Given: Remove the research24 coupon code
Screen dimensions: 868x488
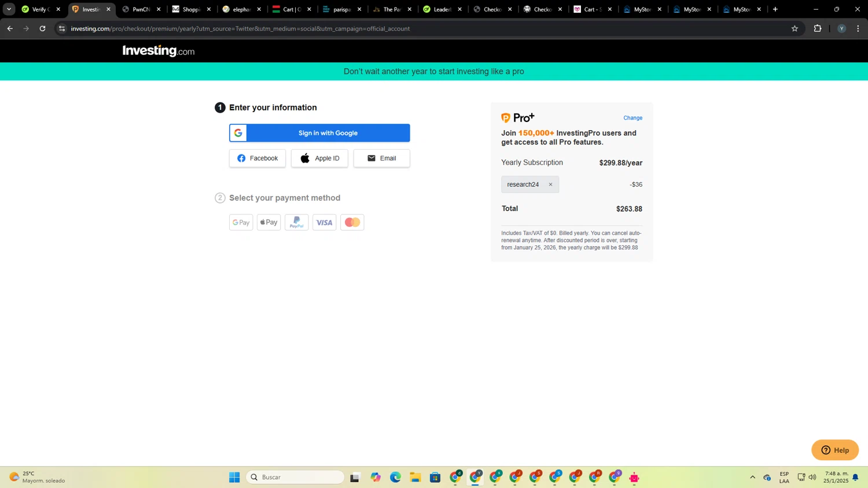Looking at the screenshot, I should point(550,184).
